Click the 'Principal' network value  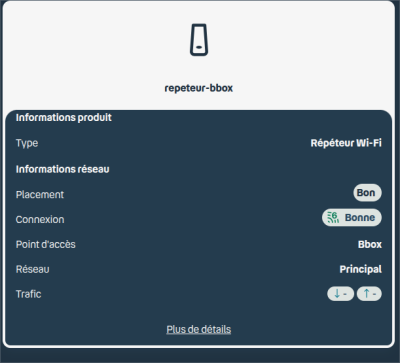click(360, 269)
